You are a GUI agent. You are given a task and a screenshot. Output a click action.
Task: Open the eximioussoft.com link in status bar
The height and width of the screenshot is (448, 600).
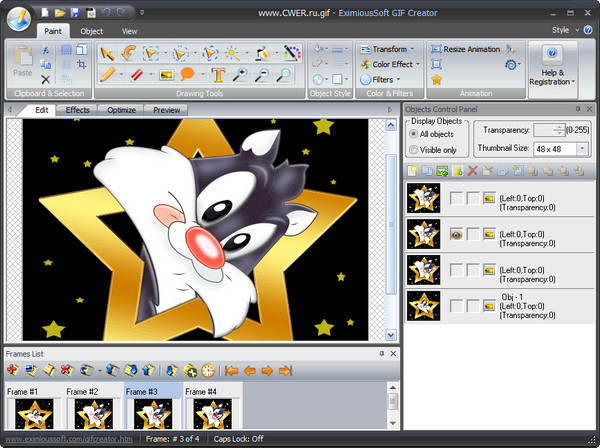[67, 438]
